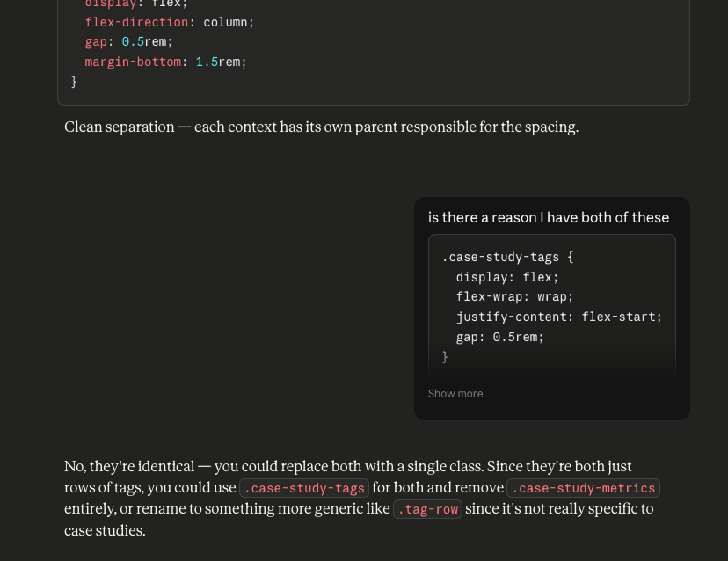Click the 'flex-direction: column;' code line
Image resolution: width=728 pixels, height=561 pixels.
(x=170, y=22)
